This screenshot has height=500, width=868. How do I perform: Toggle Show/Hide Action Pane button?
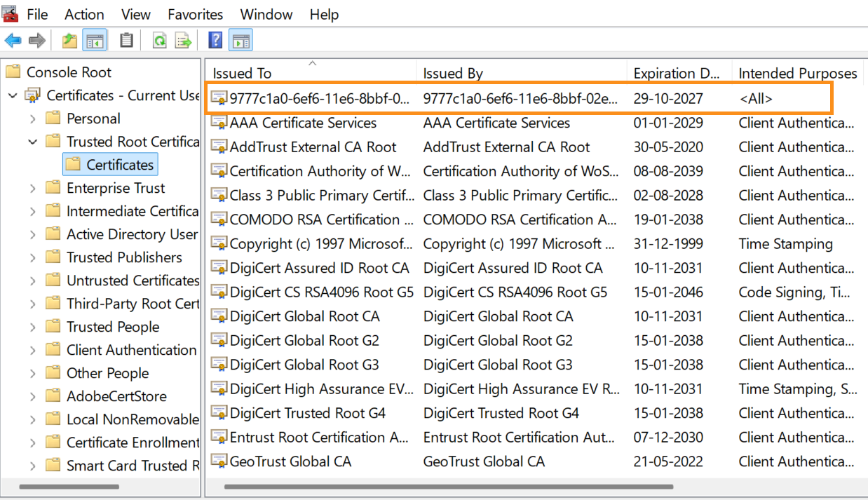pyautogui.click(x=240, y=41)
